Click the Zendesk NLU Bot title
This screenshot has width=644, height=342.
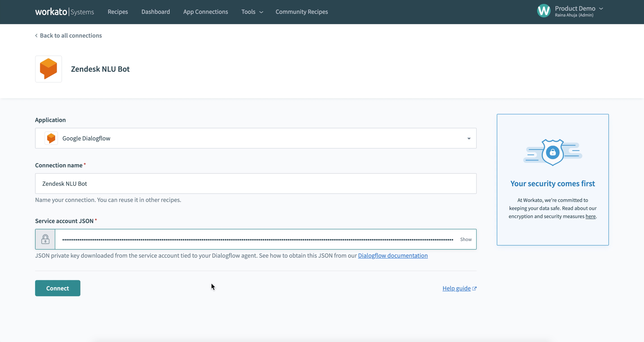click(100, 69)
